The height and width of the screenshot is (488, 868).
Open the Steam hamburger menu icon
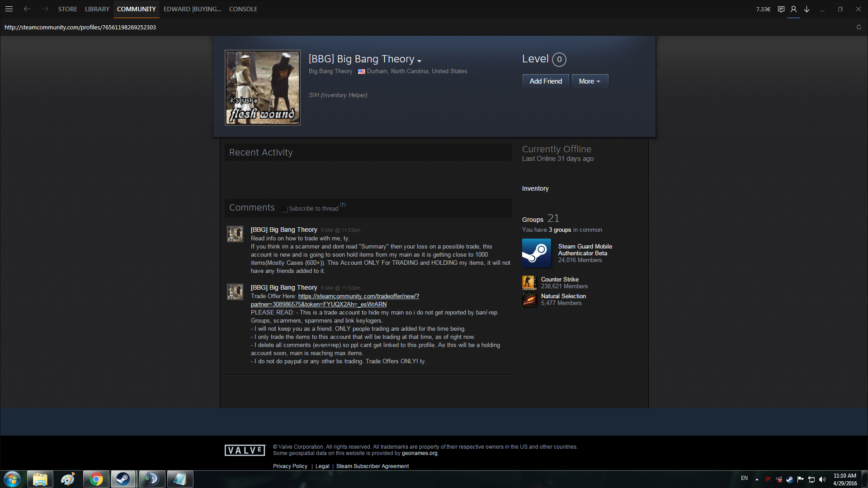pos(9,9)
